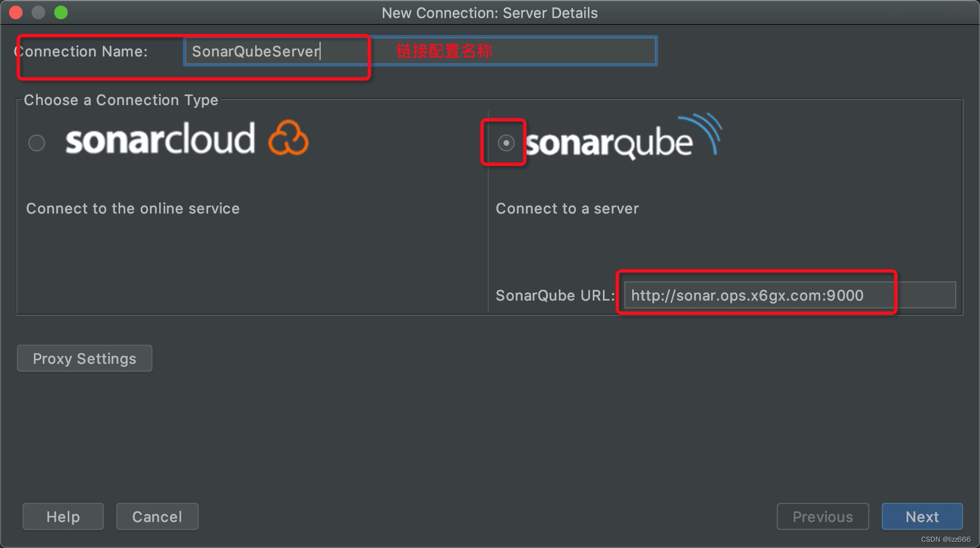This screenshot has width=980, height=548.
Task: Click the red close traffic light
Action: (15, 12)
